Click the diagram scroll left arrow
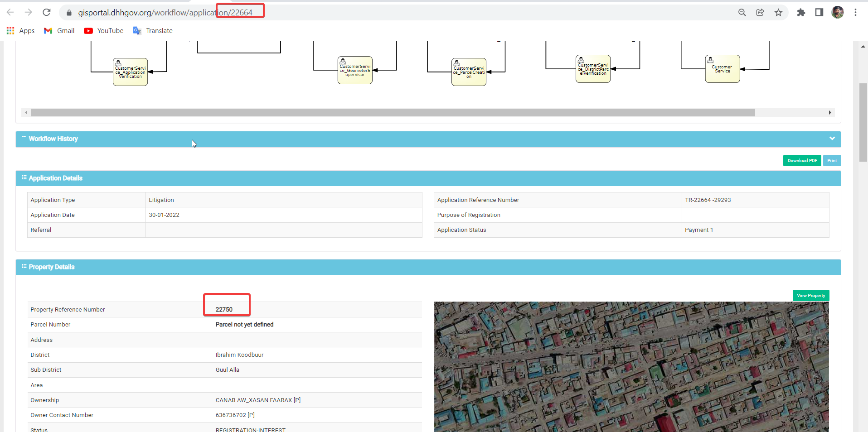 click(26, 113)
